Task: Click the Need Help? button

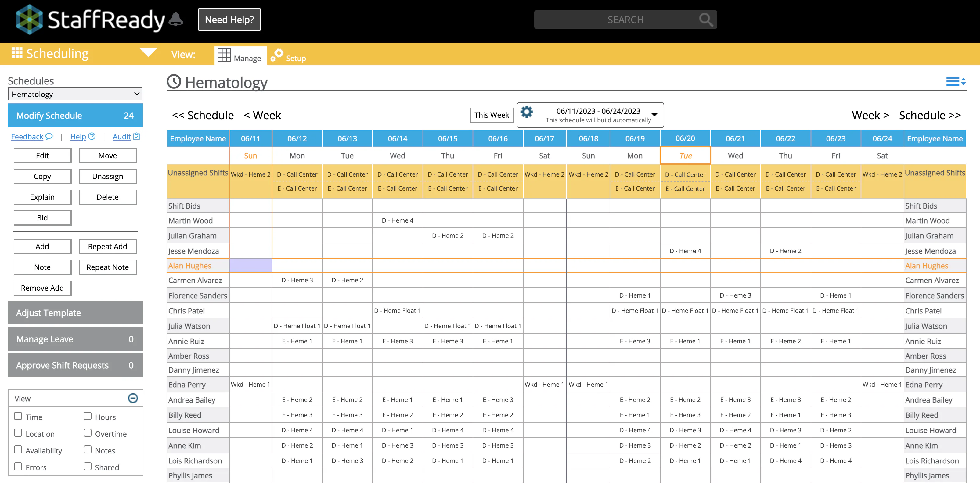Action: [229, 20]
